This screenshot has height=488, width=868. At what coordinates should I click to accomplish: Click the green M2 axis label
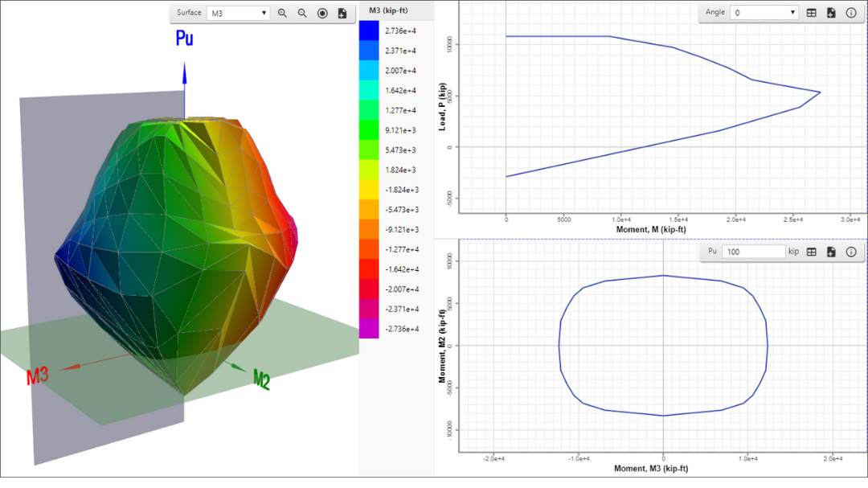point(262,379)
